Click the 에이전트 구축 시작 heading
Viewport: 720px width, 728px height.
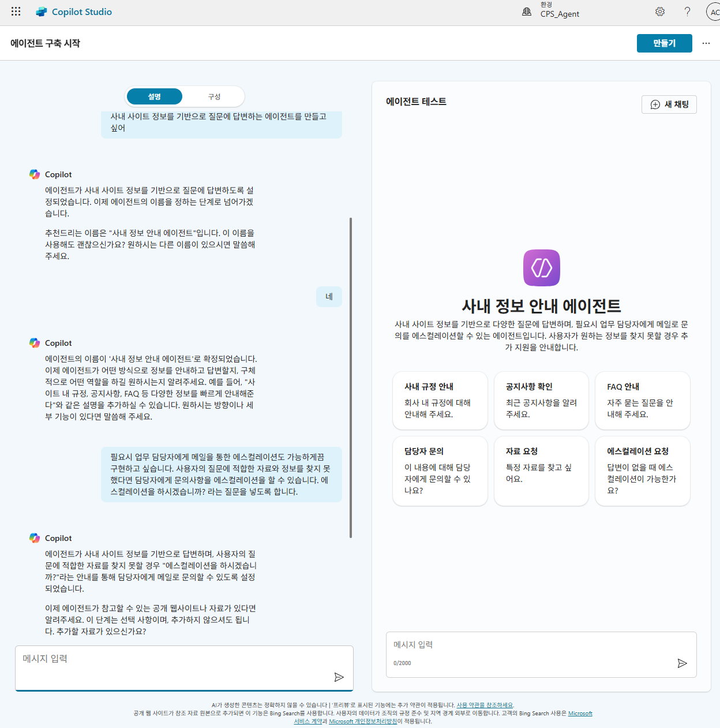click(45, 43)
